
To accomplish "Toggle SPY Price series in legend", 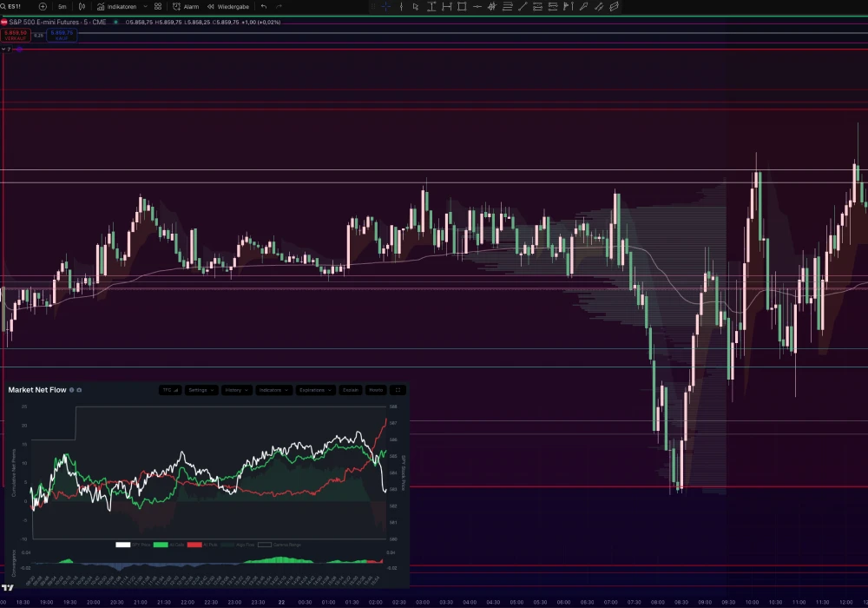I will [133, 545].
